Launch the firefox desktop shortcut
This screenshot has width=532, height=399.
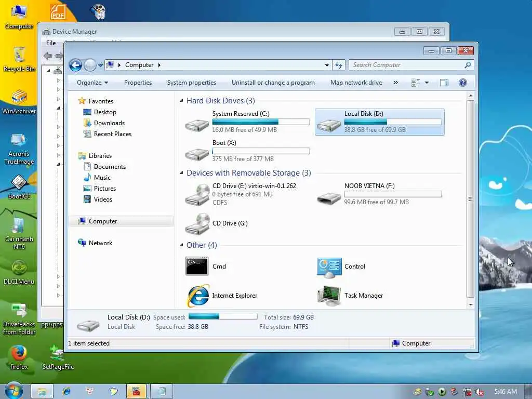pyautogui.click(x=19, y=357)
